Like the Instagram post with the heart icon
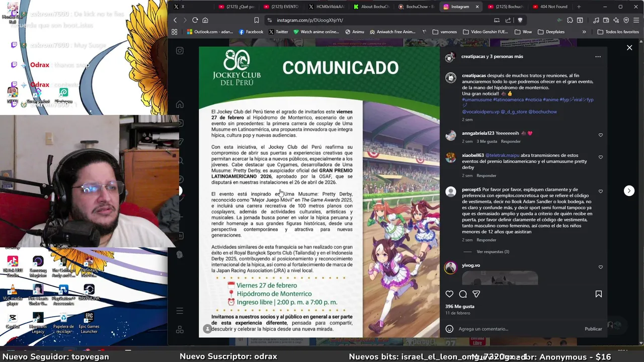The width and height of the screenshot is (644, 362). pyautogui.click(x=449, y=294)
